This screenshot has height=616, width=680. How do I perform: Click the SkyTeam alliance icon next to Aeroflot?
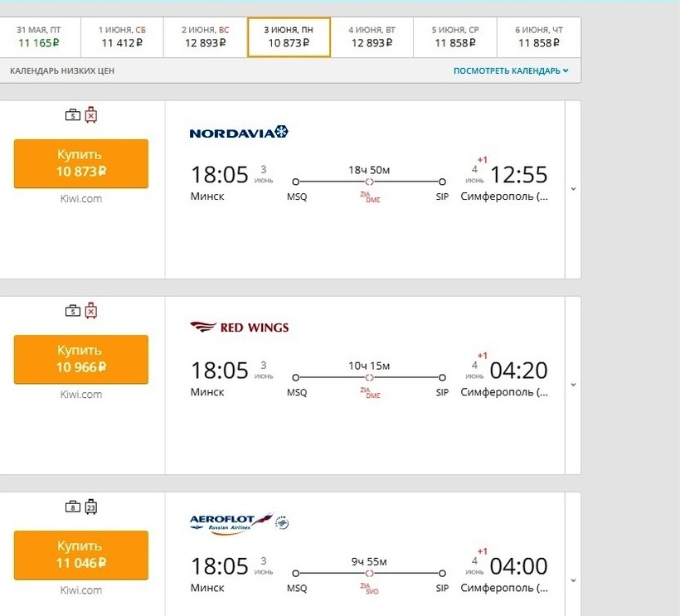282,522
